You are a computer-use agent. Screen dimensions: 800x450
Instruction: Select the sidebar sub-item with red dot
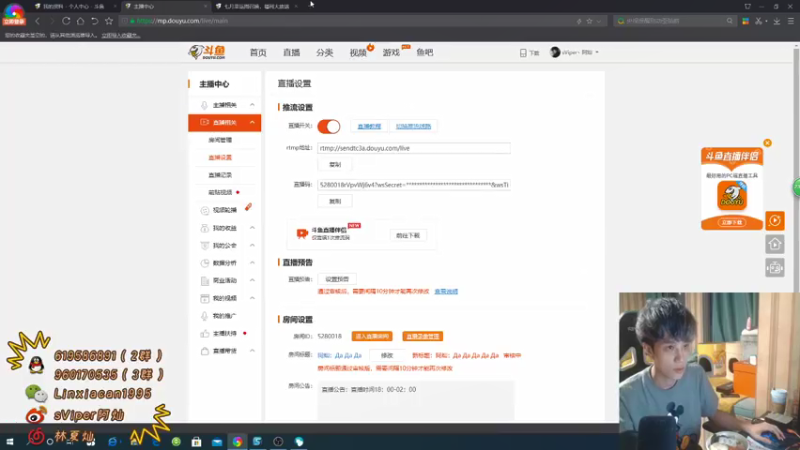click(220, 192)
